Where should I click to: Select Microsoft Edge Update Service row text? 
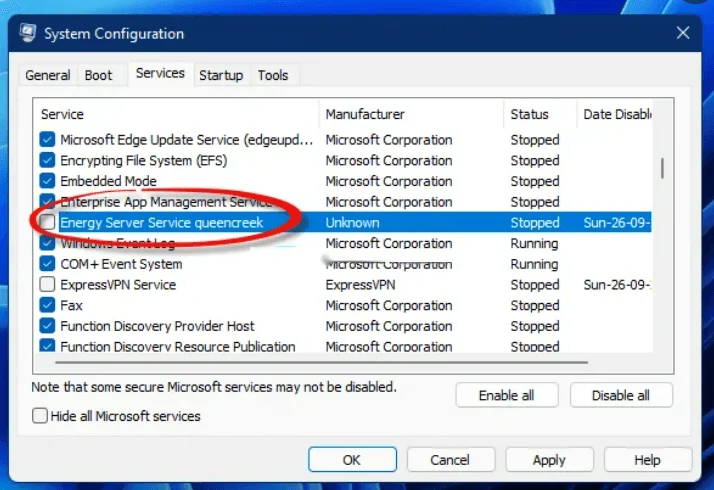pos(187,139)
